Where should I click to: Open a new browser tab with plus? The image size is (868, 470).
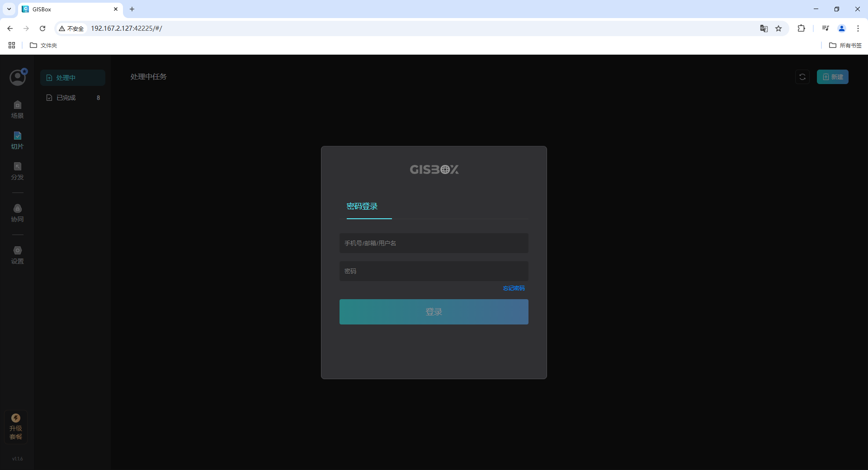tap(132, 9)
